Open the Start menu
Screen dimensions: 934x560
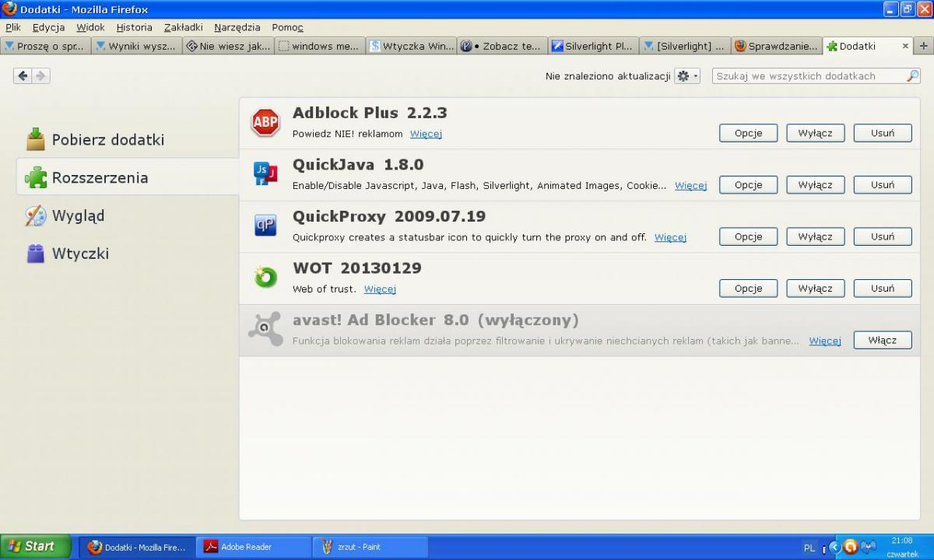point(36,547)
